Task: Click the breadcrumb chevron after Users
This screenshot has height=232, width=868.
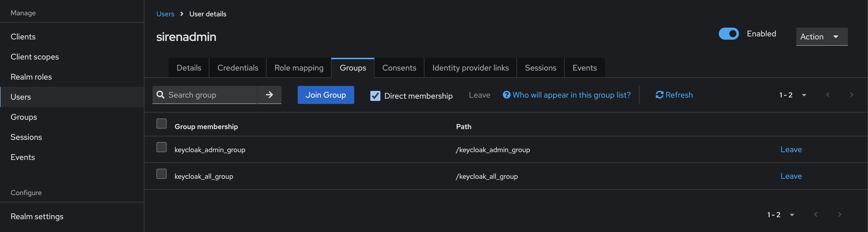Action: coord(181,14)
